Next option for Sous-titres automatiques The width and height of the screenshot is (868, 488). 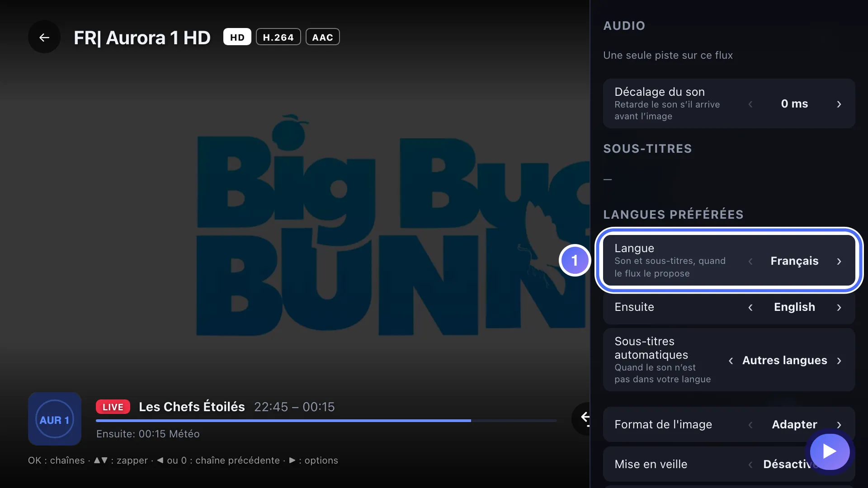coord(839,361)
